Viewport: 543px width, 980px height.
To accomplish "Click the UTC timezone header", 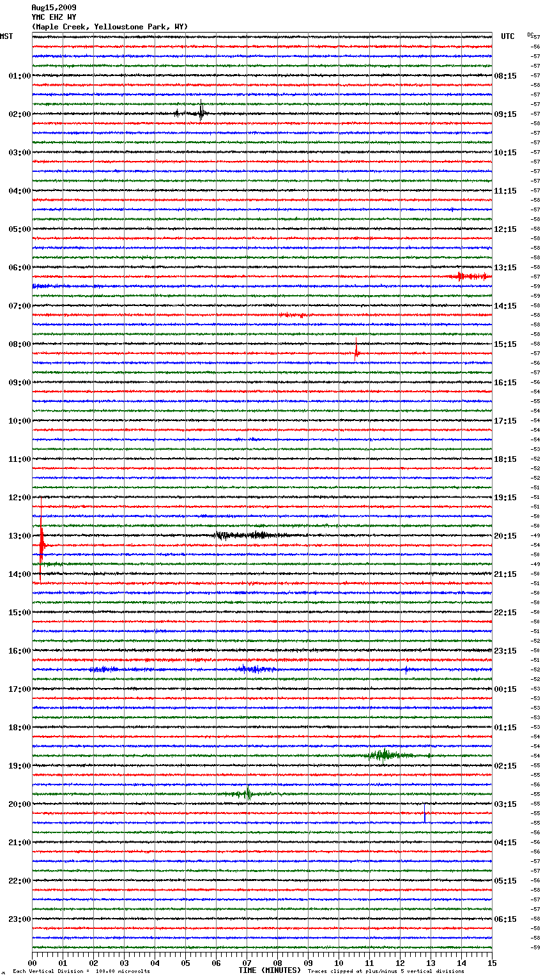I will (x=508, y=36).
